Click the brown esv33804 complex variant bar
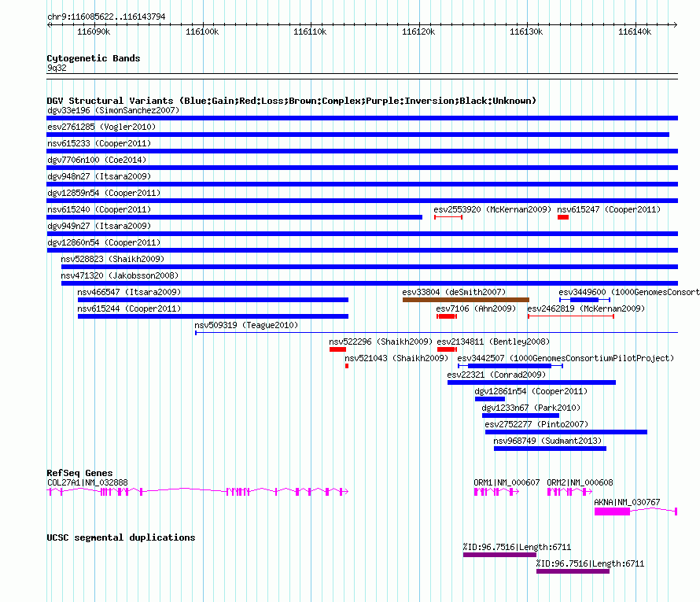This screenshot has height=602, width=700. (466, 300)
